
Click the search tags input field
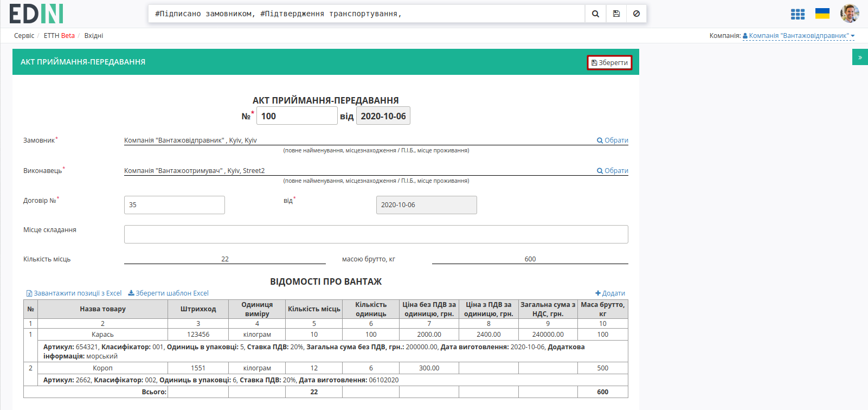point(367,14)
